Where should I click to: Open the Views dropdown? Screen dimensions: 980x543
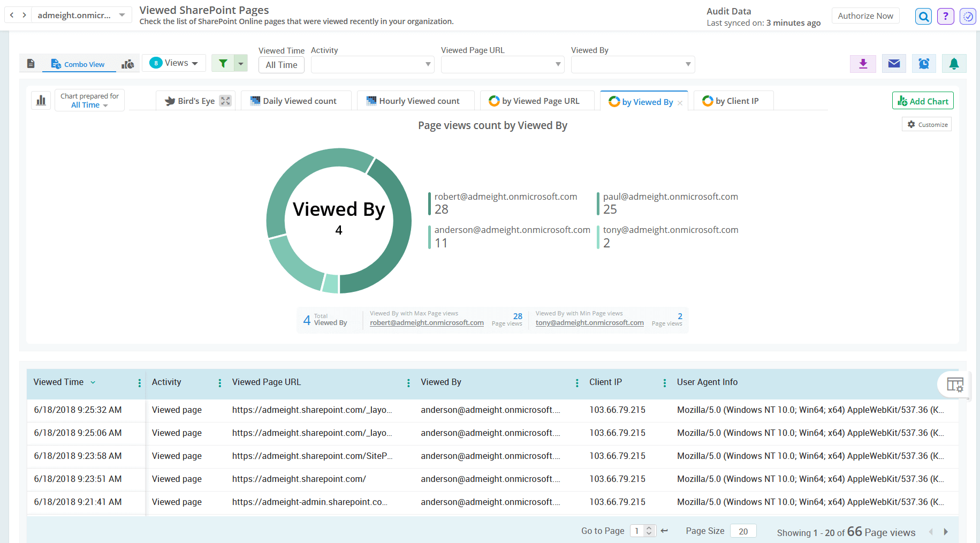(173, 63)
